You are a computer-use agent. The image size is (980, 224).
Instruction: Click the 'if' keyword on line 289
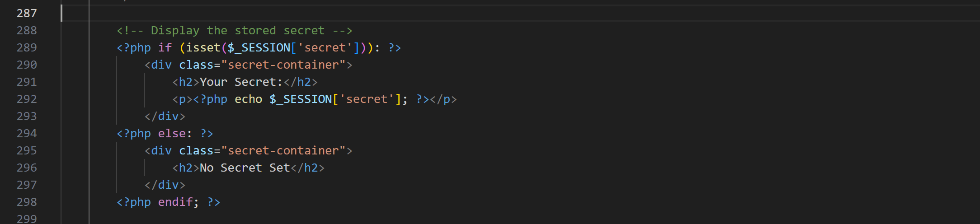tap(165, 47)
